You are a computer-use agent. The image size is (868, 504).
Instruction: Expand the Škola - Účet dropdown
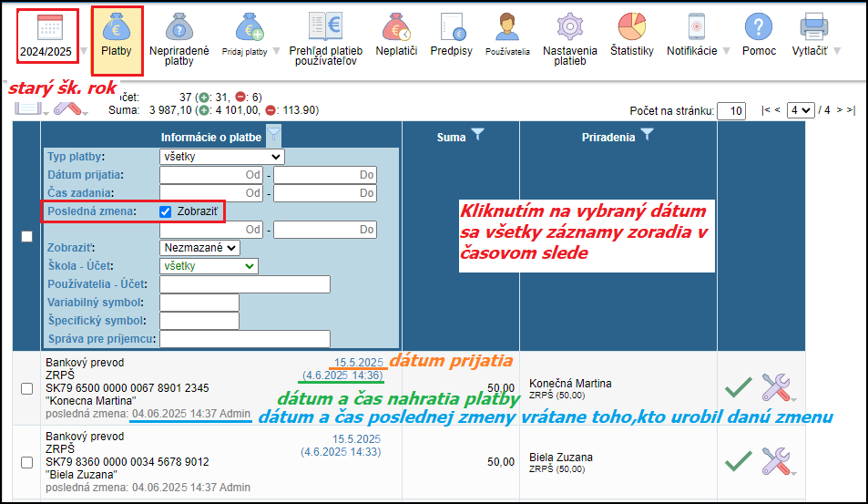pos(209,266)
